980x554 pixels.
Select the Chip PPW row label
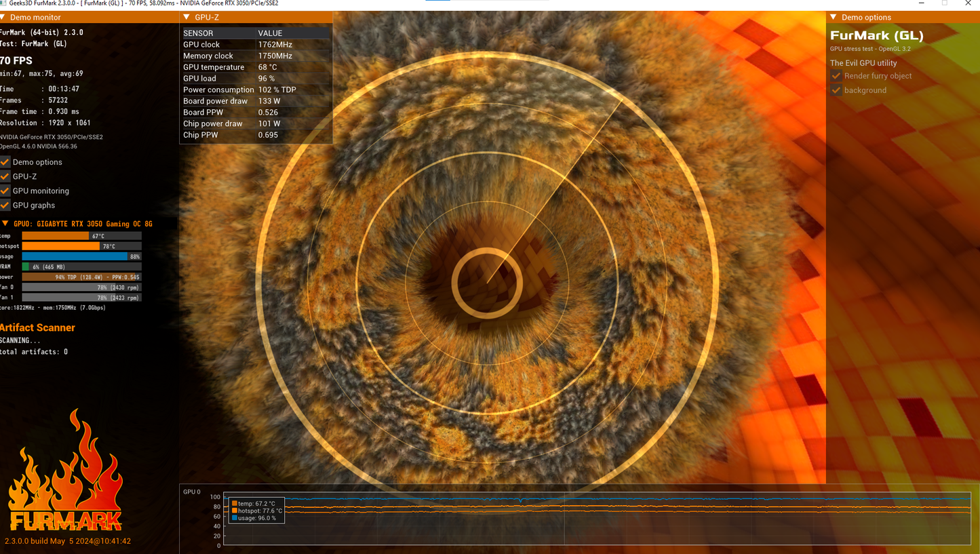[201, 135]
